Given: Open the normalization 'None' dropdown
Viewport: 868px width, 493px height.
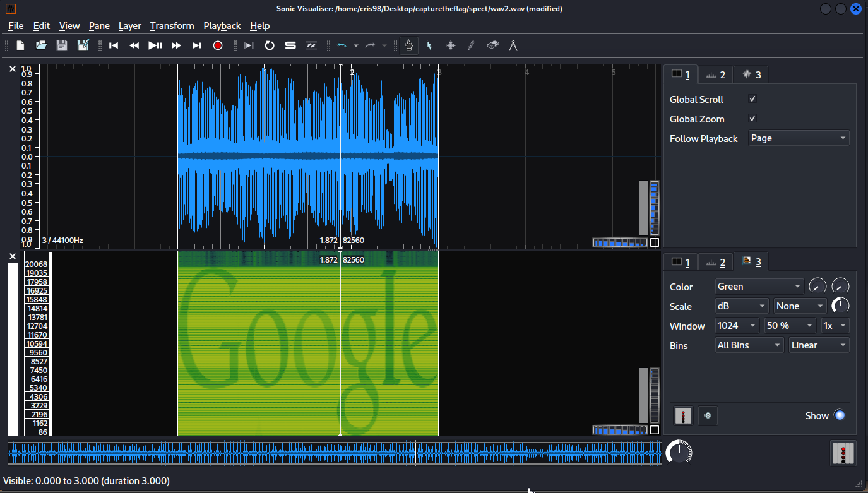Looking at the screenshot, I should [x=800, y=306].
